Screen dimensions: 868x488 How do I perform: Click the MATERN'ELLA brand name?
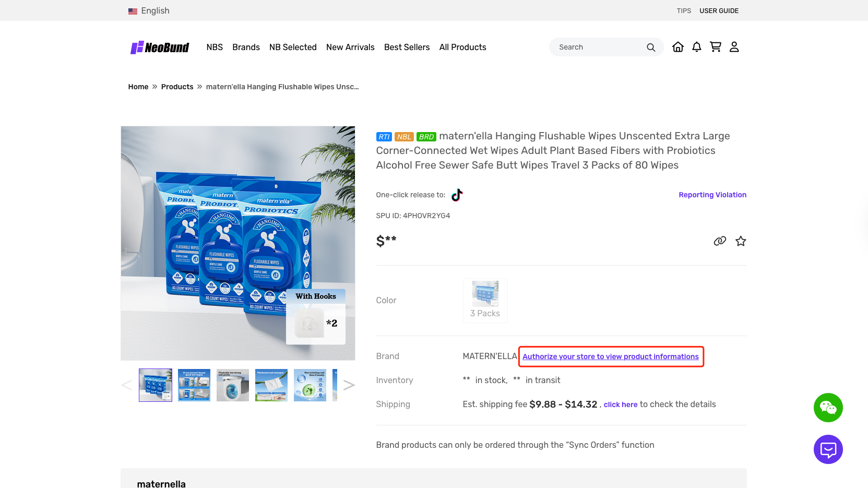pyautogui.click(x=490, y=356)
